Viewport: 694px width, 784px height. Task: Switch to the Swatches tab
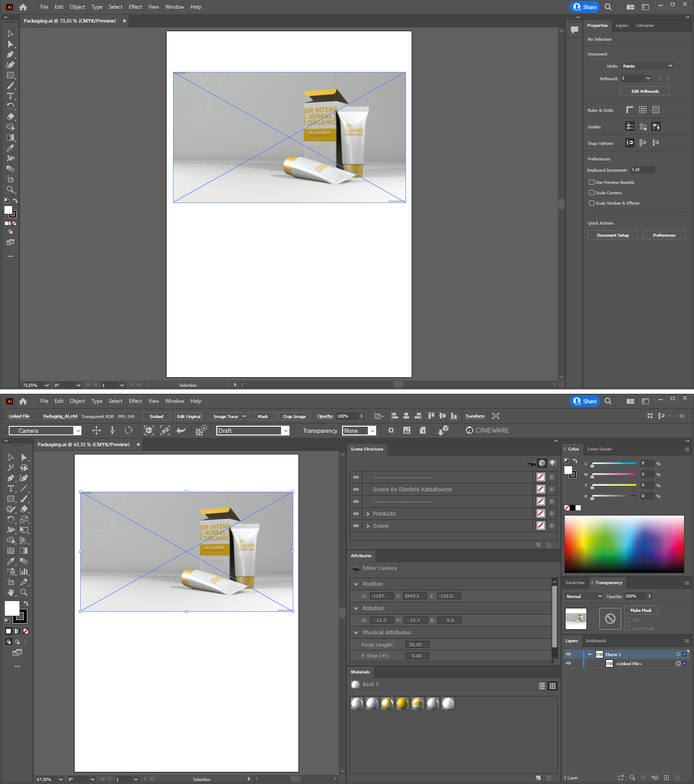[575, 583]
